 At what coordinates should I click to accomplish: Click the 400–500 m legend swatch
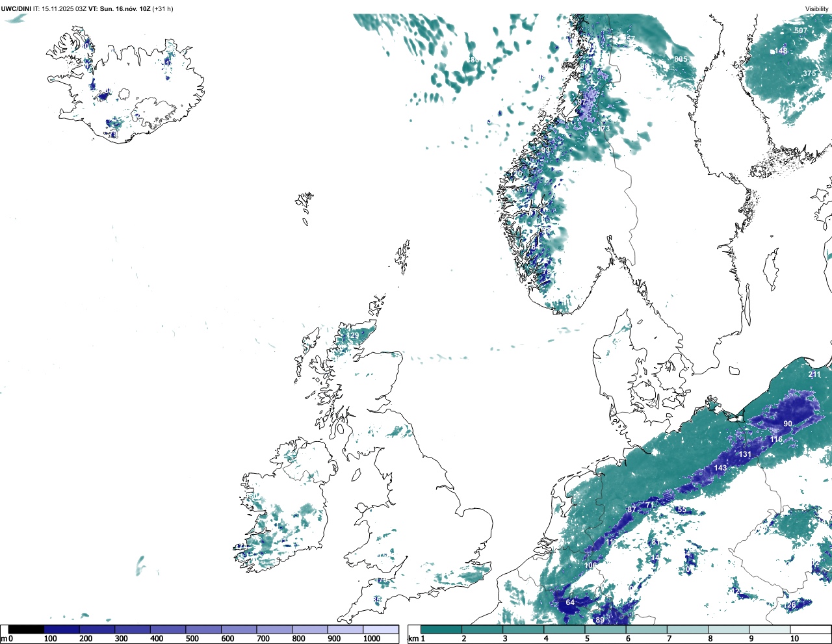[168, 629]
